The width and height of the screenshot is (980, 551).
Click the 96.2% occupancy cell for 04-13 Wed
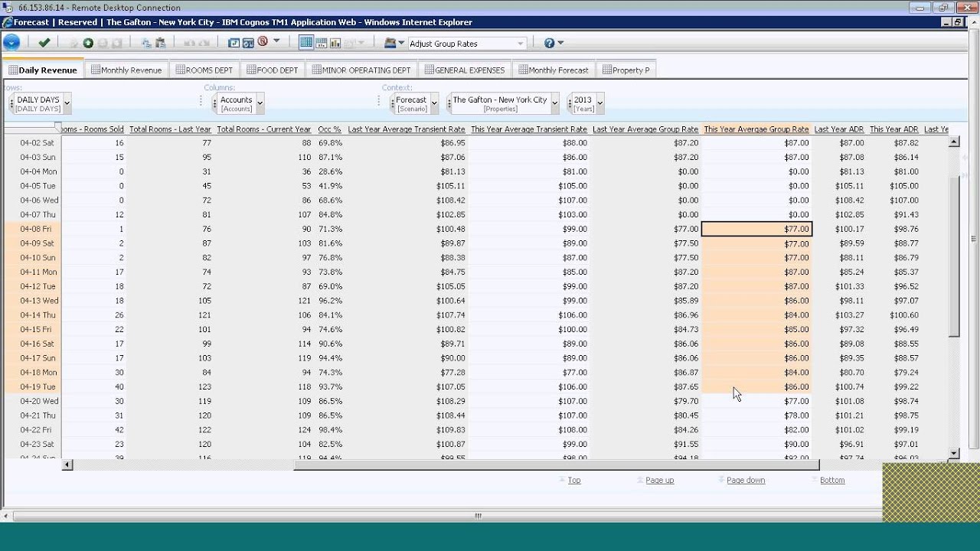pos(329,301)
